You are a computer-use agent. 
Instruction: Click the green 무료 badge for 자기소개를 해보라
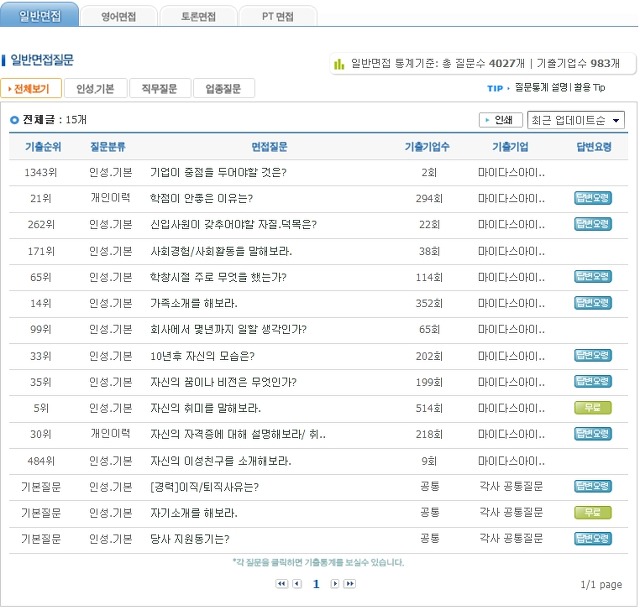(593, 512)
